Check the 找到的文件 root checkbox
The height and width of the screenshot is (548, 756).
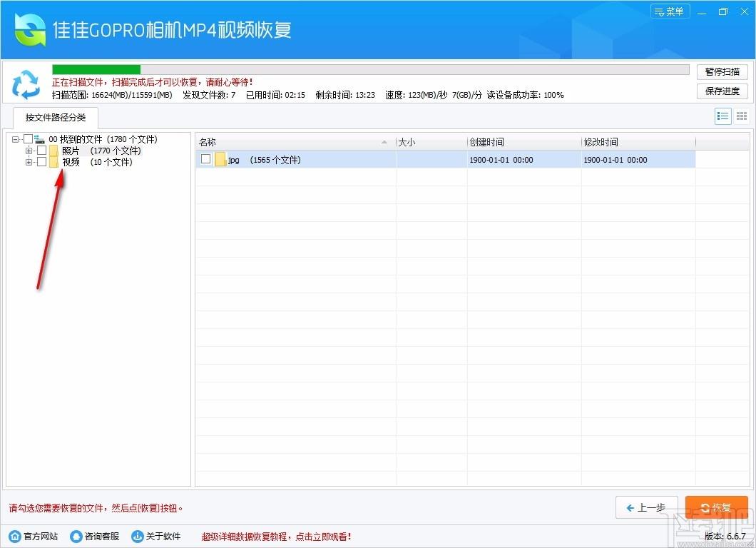(28, 139)
